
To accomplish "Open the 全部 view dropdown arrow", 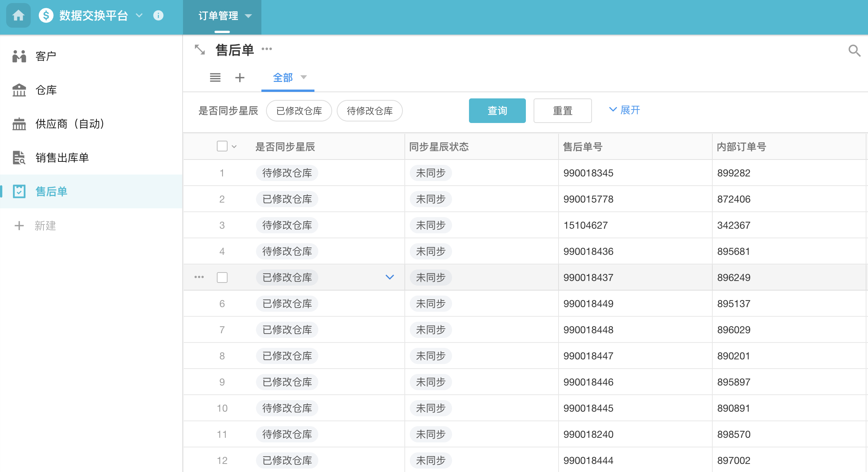I will click(304, 77).
